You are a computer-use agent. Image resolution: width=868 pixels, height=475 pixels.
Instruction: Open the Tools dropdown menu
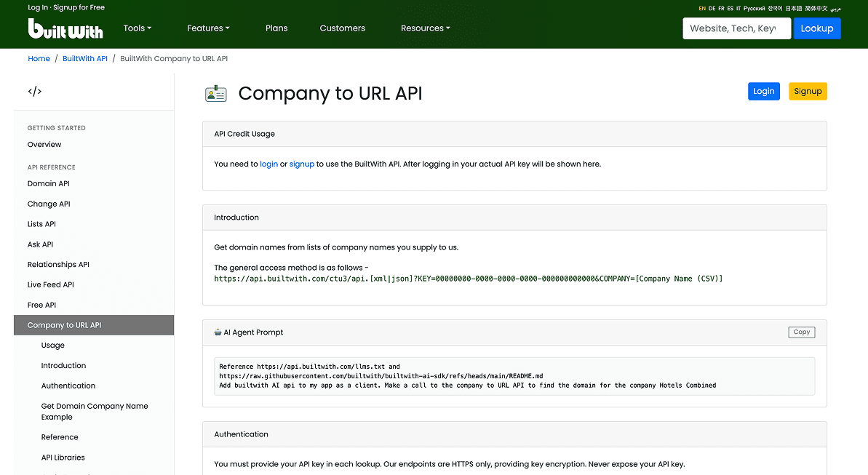coord(138,28)
